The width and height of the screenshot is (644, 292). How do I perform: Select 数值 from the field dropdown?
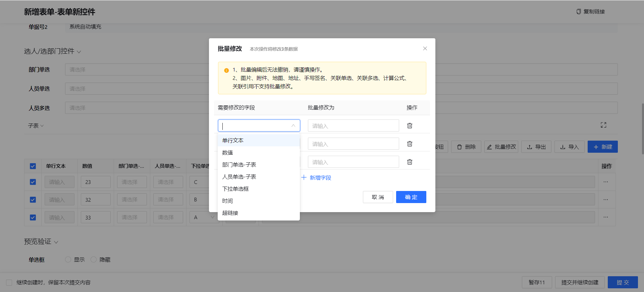coord(259,152)
